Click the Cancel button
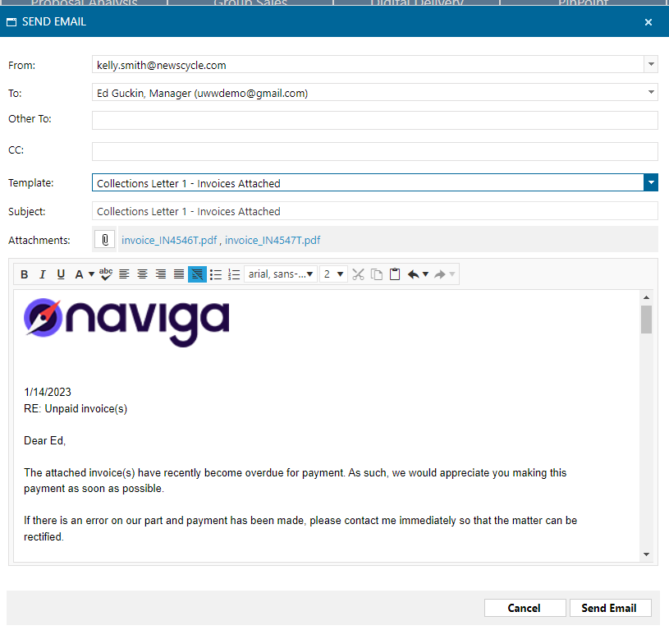This screenshot has height=644, width=669. (x=525, y=608)
